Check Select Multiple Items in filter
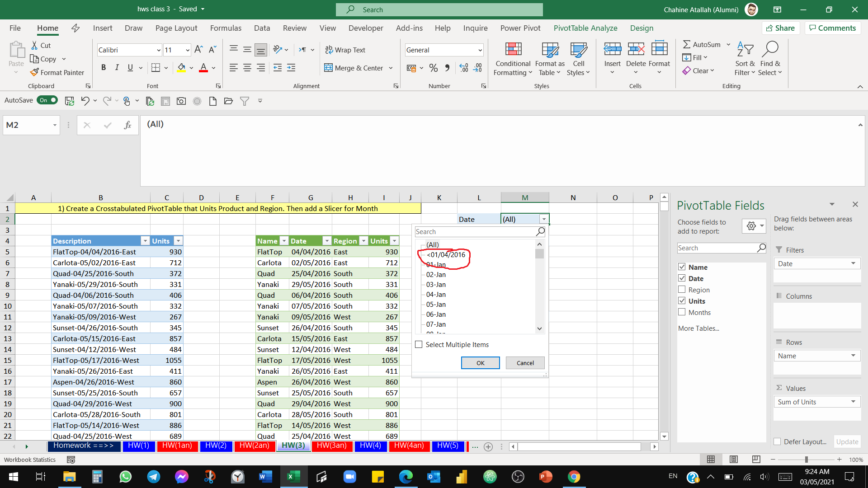Image resolution: width=868 pixels, height=488 pixels. [419, 344]
